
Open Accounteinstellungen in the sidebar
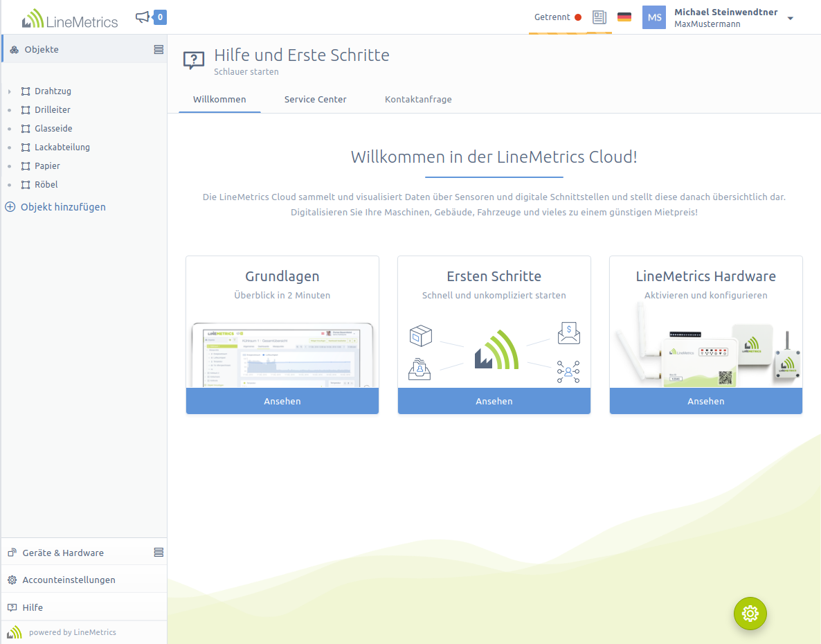tap(69, 580)
